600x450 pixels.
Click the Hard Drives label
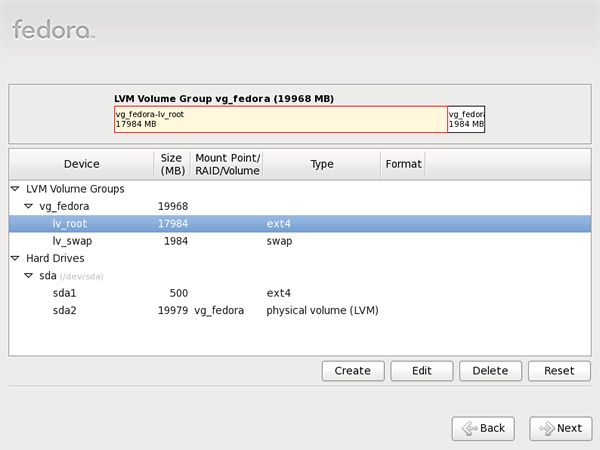pyautogui.click(x=55, y=258)
